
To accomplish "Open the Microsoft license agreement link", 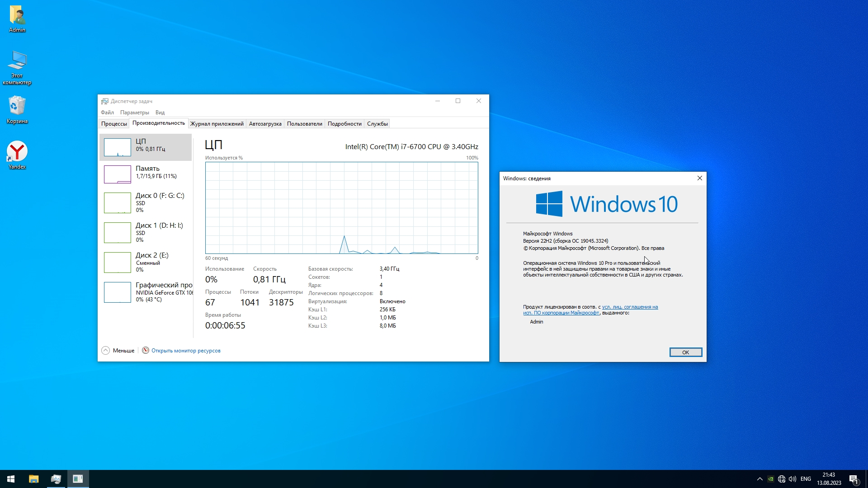I will pos(629,307).
